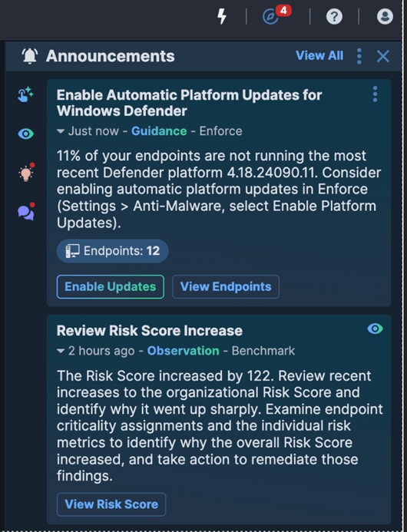
Task: Select the chat bubbles sidebar filter icon
Action: tap(26, 212)
